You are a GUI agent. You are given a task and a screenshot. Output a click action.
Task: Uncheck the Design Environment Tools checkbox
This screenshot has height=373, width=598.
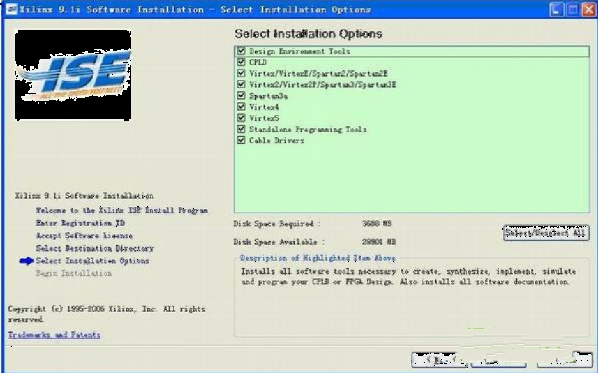point(241,51)
